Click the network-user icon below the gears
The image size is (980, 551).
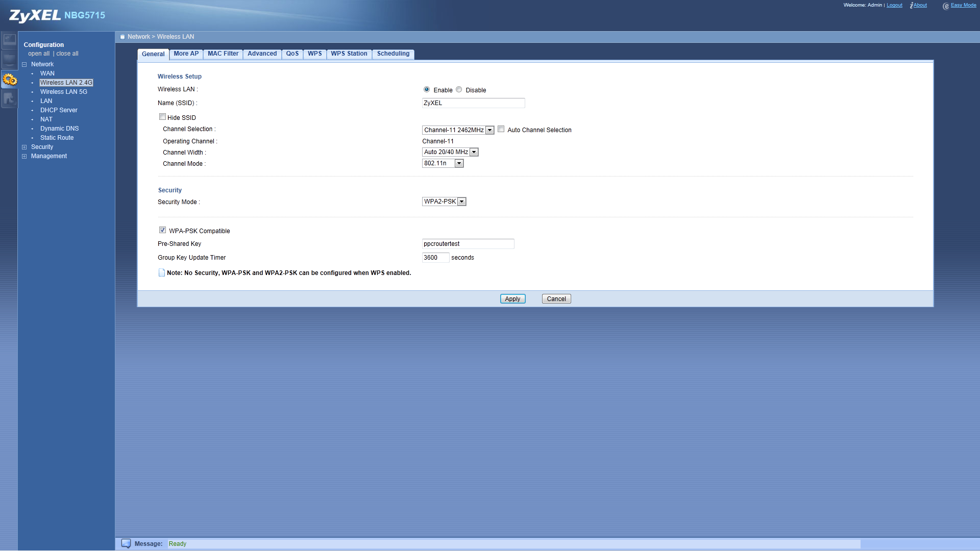(9, 99)
